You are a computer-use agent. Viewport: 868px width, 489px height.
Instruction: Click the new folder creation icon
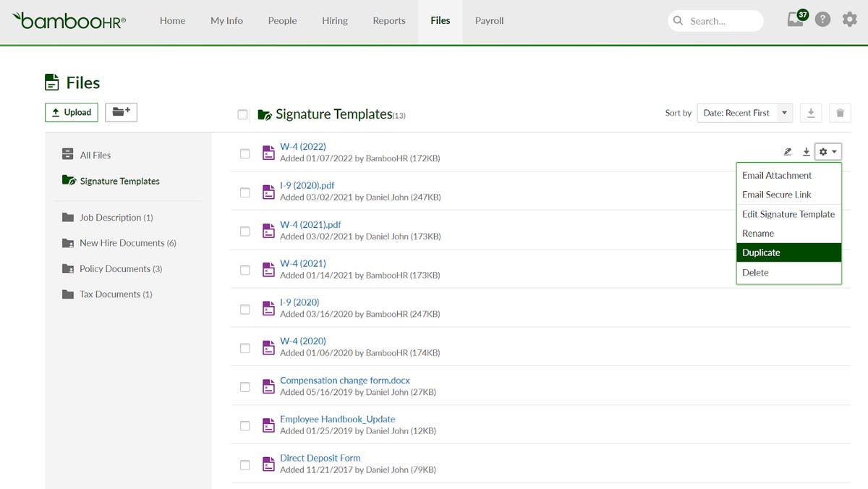click(x=121, y=112)
